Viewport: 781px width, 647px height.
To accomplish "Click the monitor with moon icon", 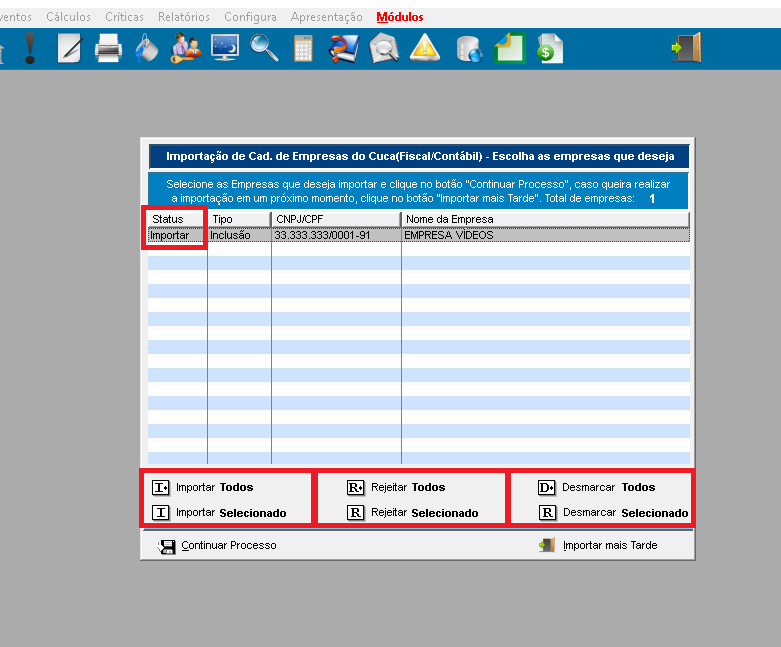I will click(x=225, y=48).
